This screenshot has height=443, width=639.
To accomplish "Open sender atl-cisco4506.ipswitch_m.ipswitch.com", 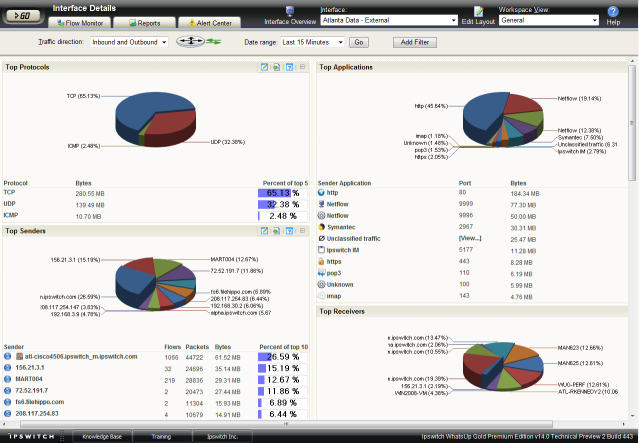I will pyautogui.click(x=81, y=356).
